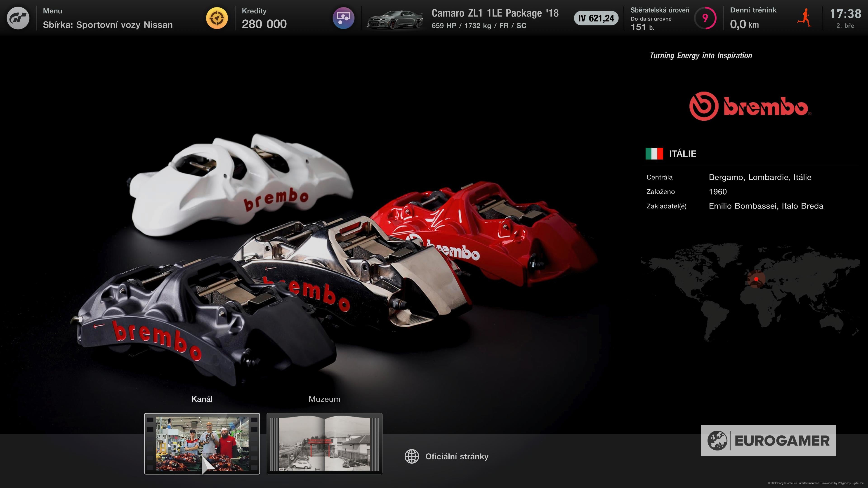Click the Italian flag icon
Image resolution: width=868 pixels, height=488 pixels.
(654, 154)
